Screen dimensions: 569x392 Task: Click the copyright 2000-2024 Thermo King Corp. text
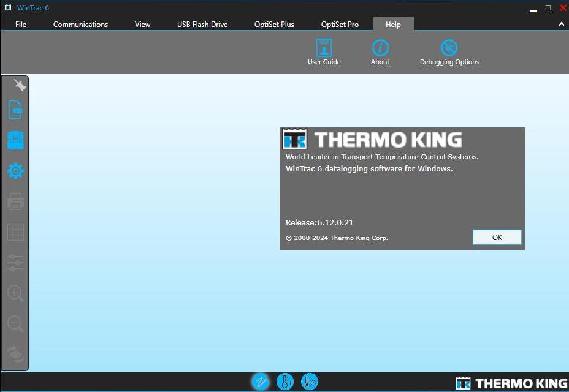(x=337, y=238)
